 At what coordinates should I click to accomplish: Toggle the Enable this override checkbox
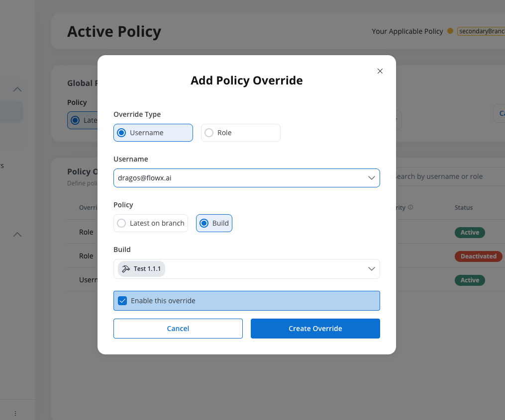(x=122, y=301)
